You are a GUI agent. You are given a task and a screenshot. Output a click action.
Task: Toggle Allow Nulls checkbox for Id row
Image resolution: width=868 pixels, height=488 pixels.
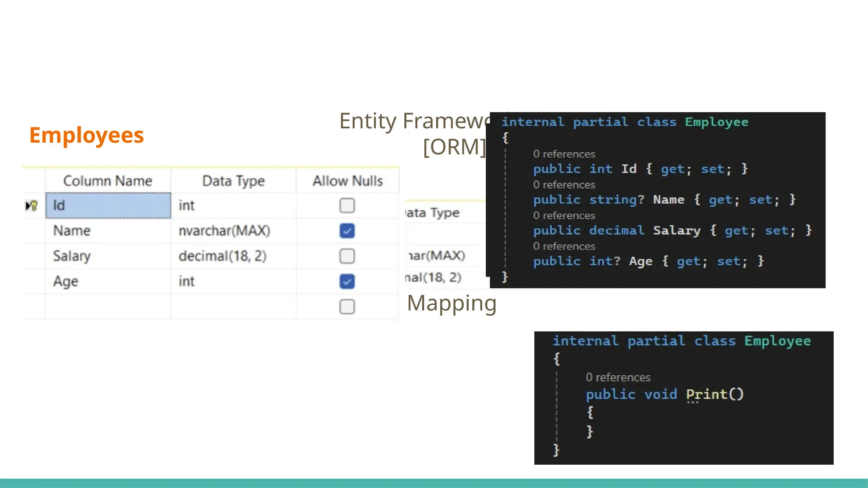coord(347,205)
